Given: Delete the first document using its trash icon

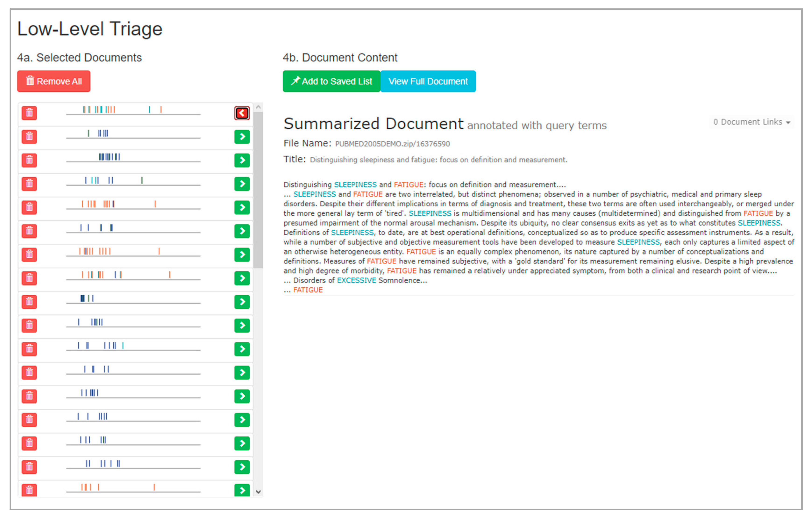Looking at the screenshot, I should [x=29, y=113].
